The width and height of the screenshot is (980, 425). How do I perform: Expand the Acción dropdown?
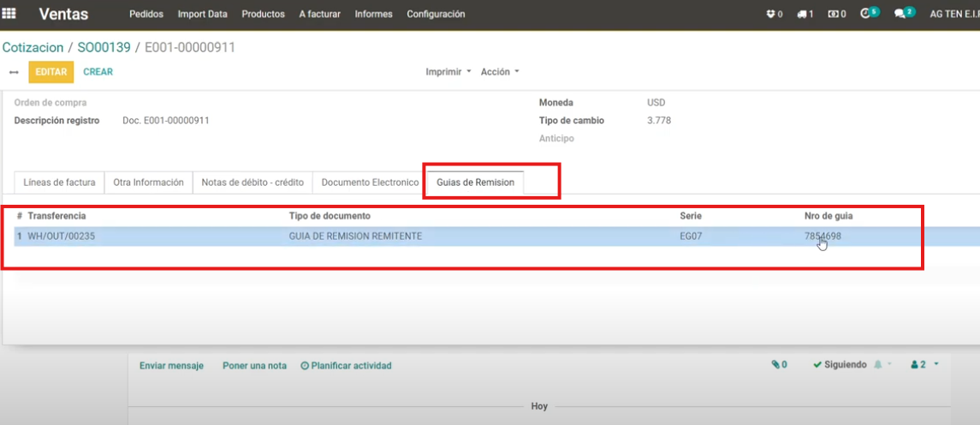500,72
